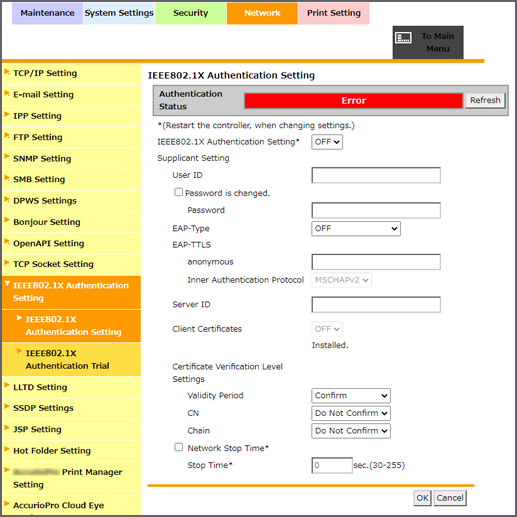Go to the main menu via 'To Main Menu' label
517x517 pixels.
(438, 42)
